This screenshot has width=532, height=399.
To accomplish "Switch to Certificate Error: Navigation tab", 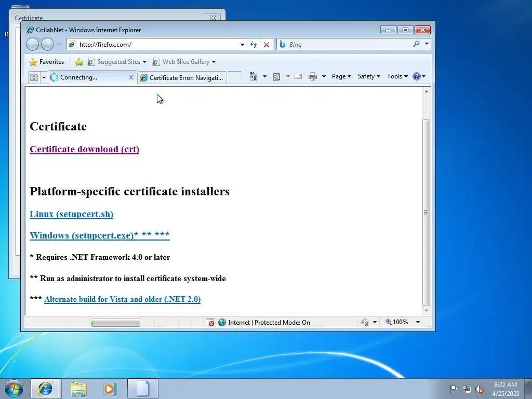I will 182,78.
